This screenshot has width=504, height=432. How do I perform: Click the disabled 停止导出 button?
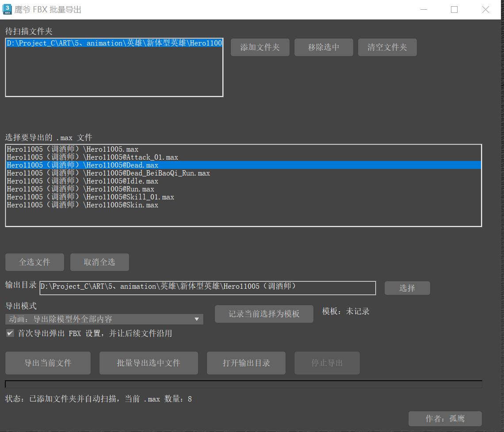(x=327, y=363)
